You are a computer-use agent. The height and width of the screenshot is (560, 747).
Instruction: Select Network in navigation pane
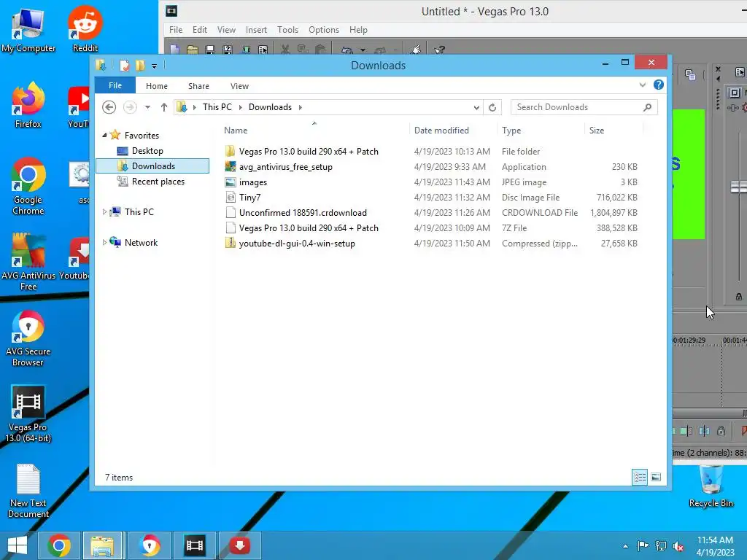pyautogui.click(x=141, y=242)
